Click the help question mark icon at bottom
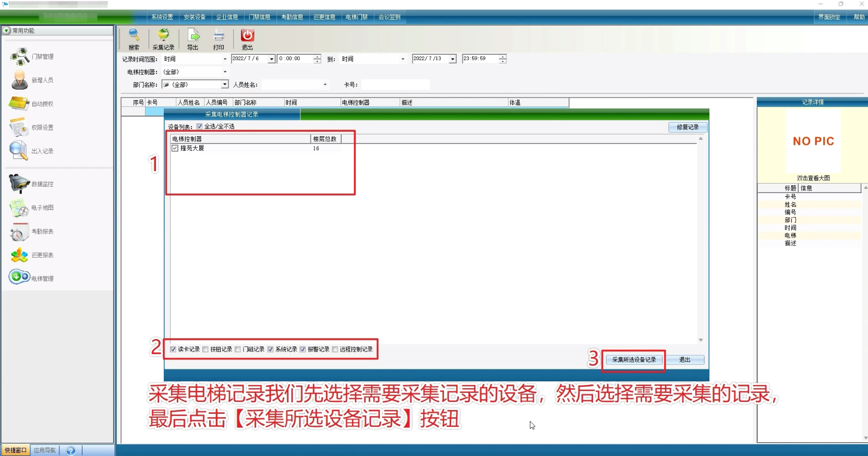The height and width of the screenshot is (456, 868). click(x=71, y=451)
